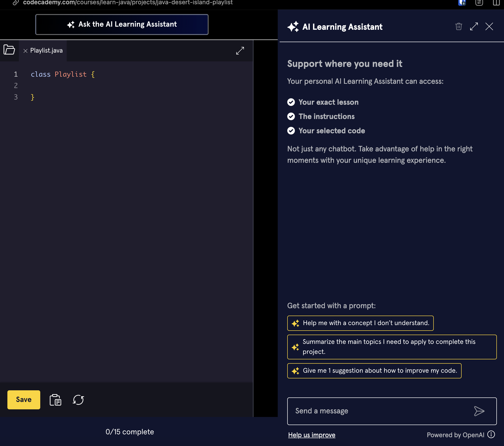Choose 'Summarize the main topics' prompt
The width and height of the screenshot is (504, 446).
point(392,347)
